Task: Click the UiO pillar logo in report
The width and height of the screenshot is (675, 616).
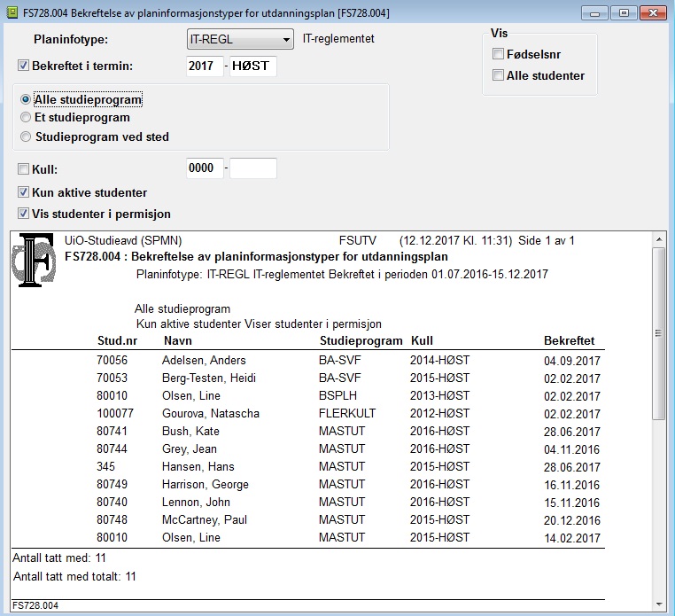Action: click(33, 260)
